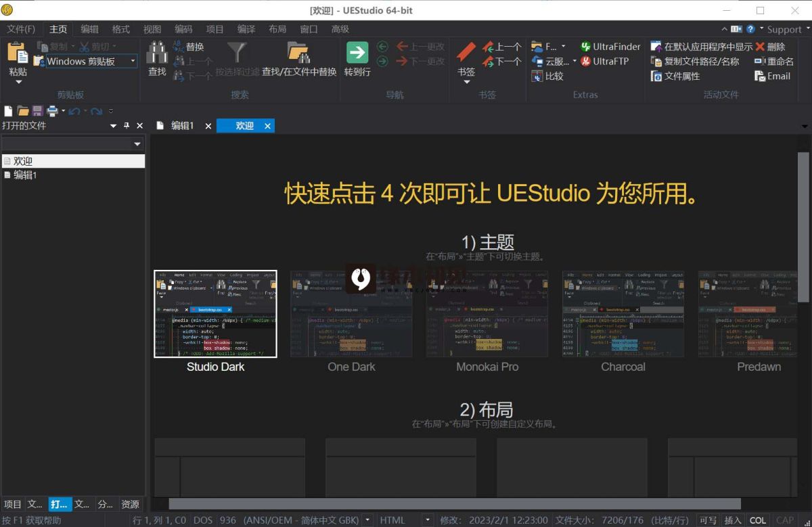The image size is (812, 527).
Task: Open the Cloud services (云服...) dropdown
Action: coord(574,61)
